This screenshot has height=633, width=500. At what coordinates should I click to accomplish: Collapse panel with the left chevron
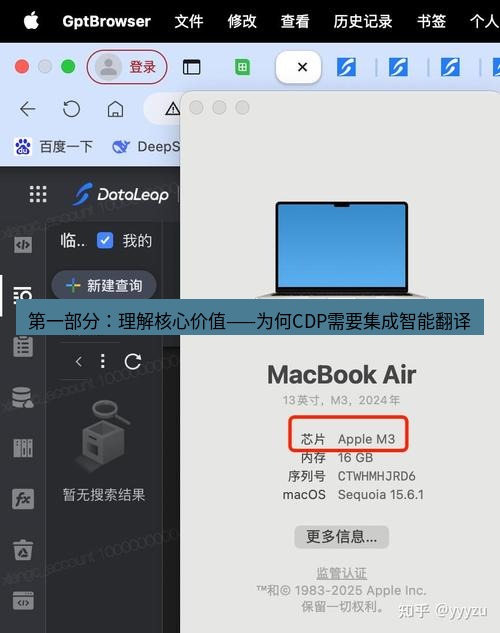tap(79, 361)
